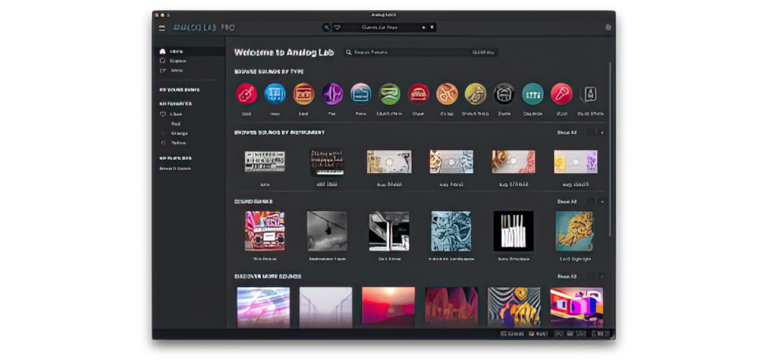Select the black Drums type icon
Viewport: 768px width, 362px height.
pos(504,94)
